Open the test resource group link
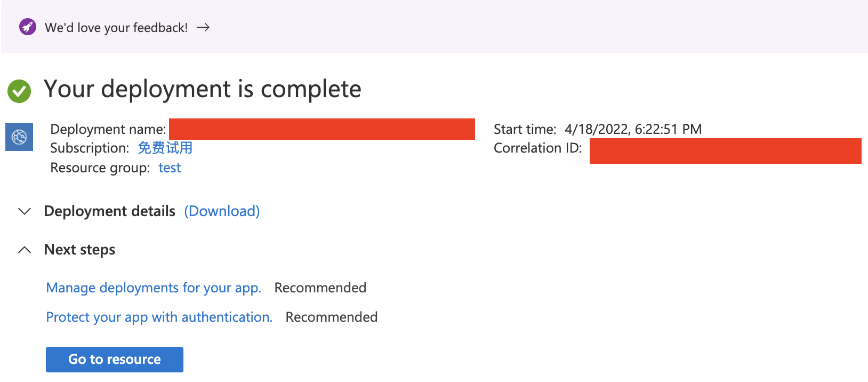 coord(170,168)
